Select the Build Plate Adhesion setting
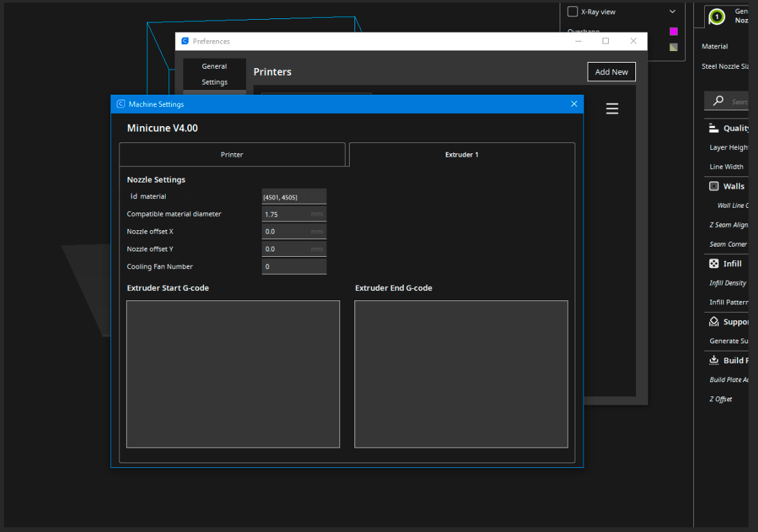758x532 pixels. click(x=729, y=380)
